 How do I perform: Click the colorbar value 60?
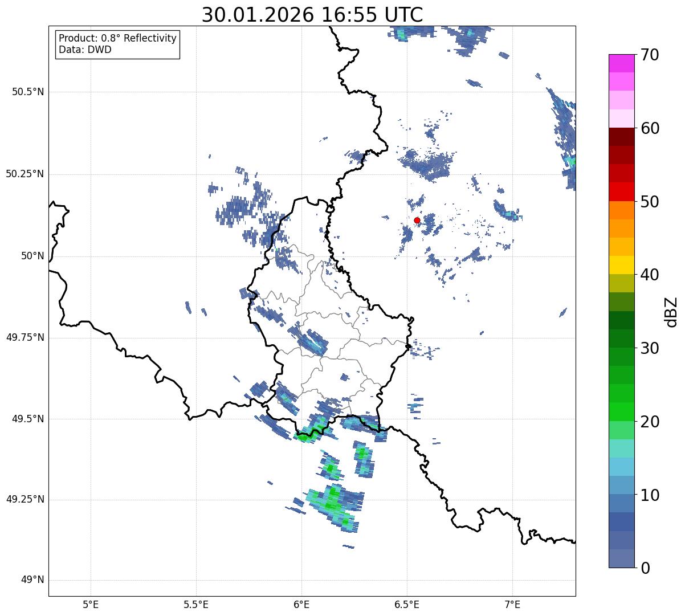coord(650,128)
